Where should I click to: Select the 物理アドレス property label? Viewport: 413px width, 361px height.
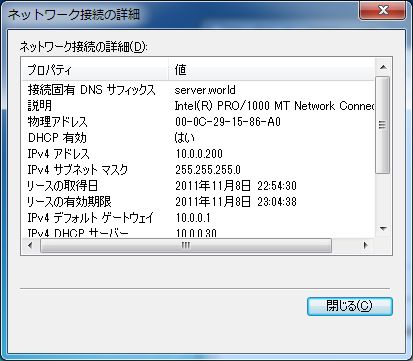(57, 122)
